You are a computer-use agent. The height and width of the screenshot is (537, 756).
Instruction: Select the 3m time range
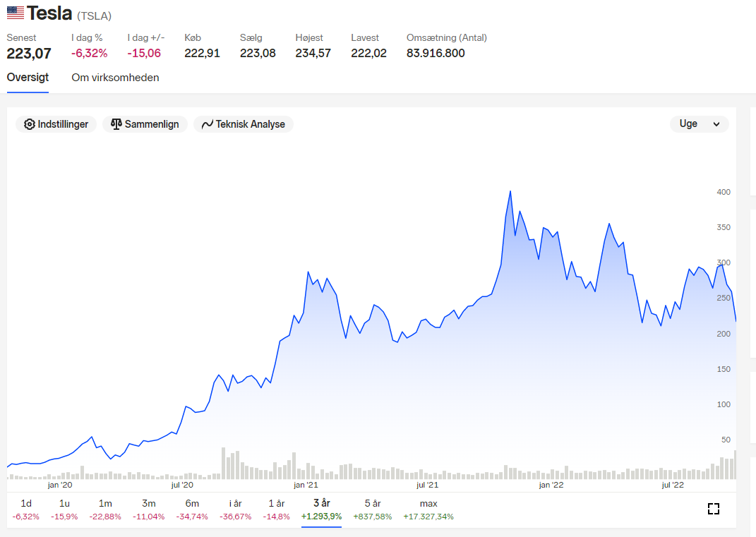coord(148,509)
